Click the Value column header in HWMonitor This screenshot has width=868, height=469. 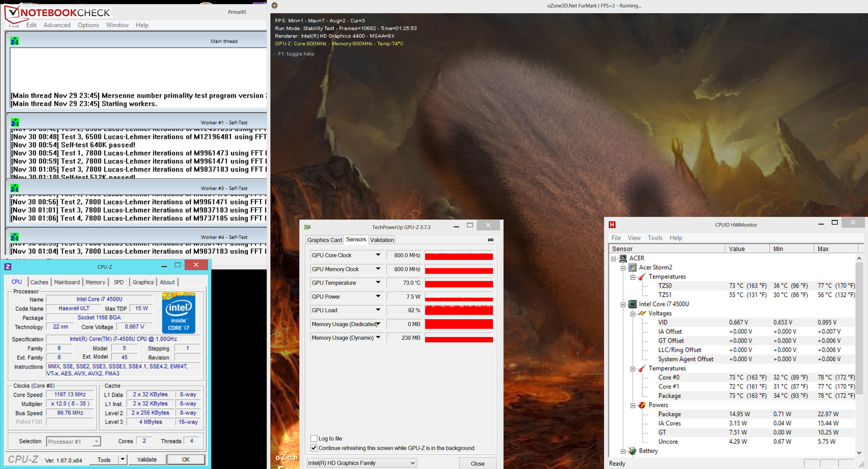click(747, 249)
